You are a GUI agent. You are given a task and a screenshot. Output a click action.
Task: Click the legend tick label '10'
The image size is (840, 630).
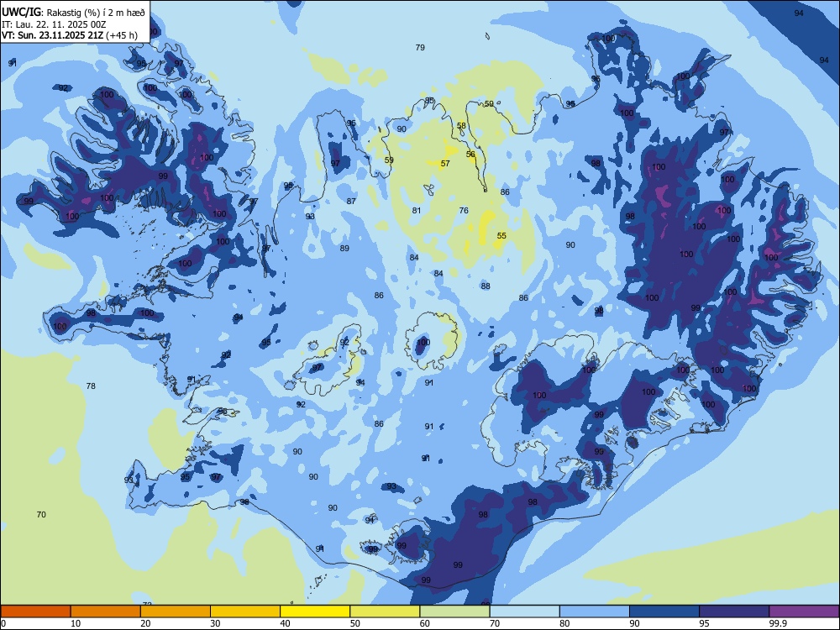(76, 623)
